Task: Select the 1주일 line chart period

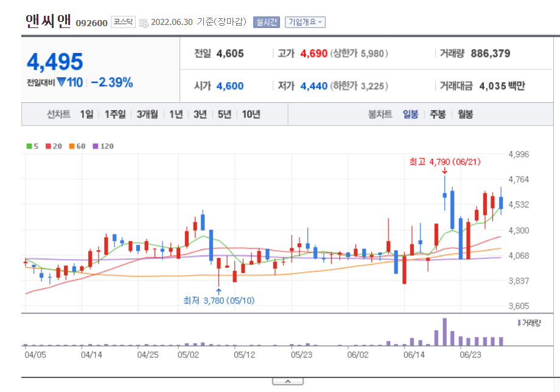Action: tap(115, 114)
